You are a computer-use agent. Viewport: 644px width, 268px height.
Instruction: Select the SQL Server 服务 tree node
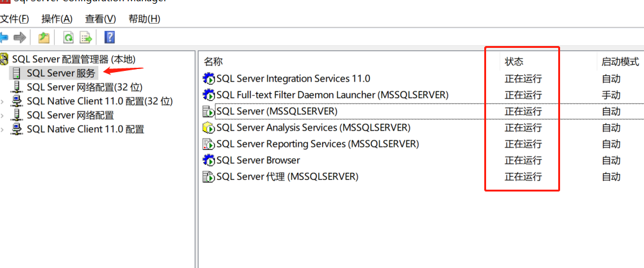pyautogui.click(x=61, y=73)
